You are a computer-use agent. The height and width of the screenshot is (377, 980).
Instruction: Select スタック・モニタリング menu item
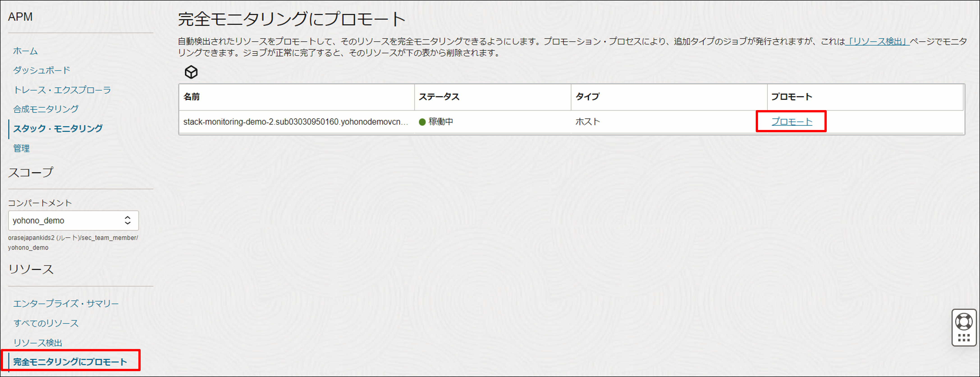pyautogui.click(x=58, y=129)
